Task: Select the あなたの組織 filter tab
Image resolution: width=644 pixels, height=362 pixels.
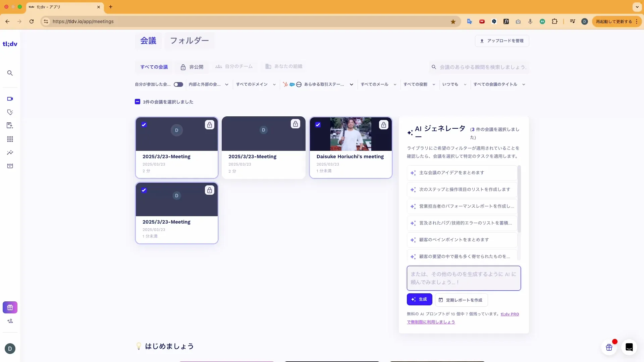Action: point(284,67)
